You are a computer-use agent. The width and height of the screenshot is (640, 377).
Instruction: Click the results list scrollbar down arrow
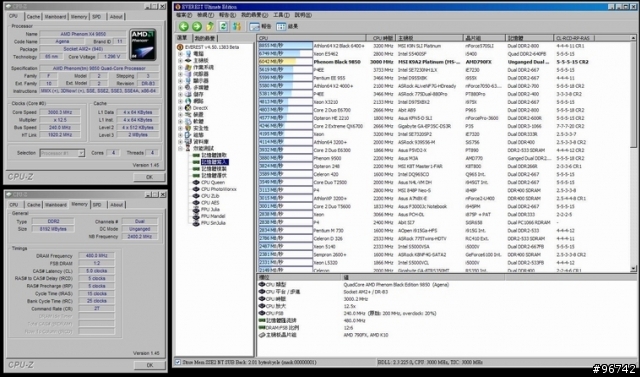(x=633, y=269)
